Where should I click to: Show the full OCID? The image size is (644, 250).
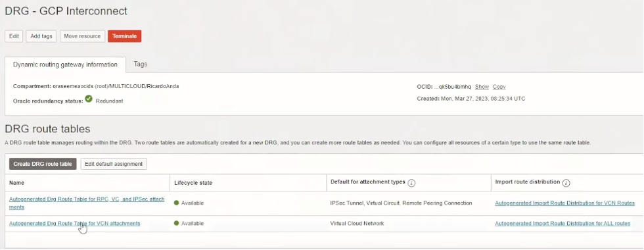coord(482,87)
